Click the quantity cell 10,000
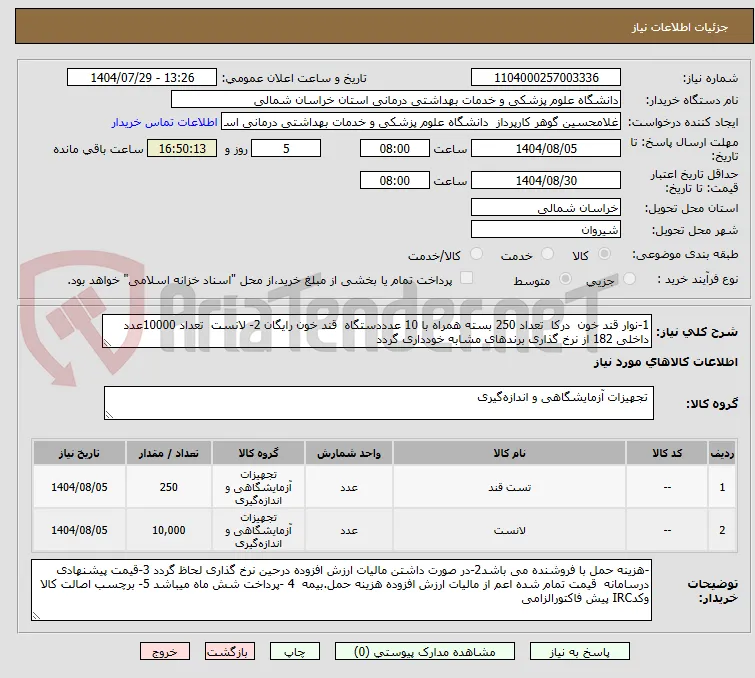The image size is (755, 678). [x=169, y=530]
